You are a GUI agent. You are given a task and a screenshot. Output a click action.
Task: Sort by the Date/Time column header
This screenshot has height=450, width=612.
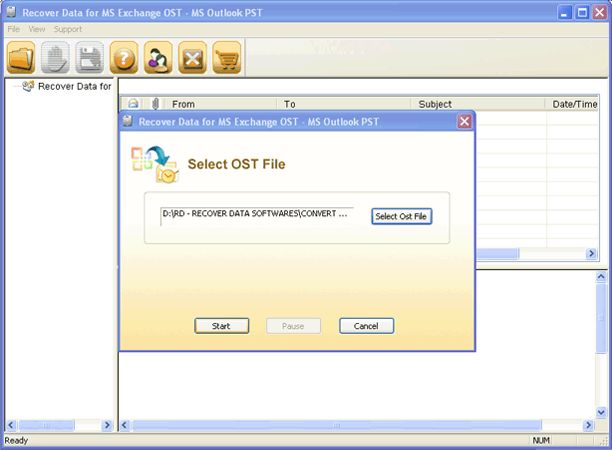572,104
